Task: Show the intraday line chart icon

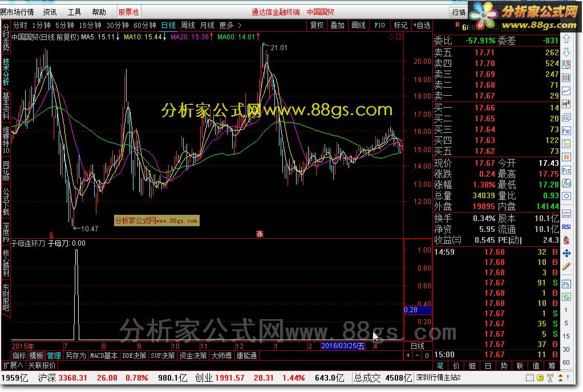Action: 566,91
